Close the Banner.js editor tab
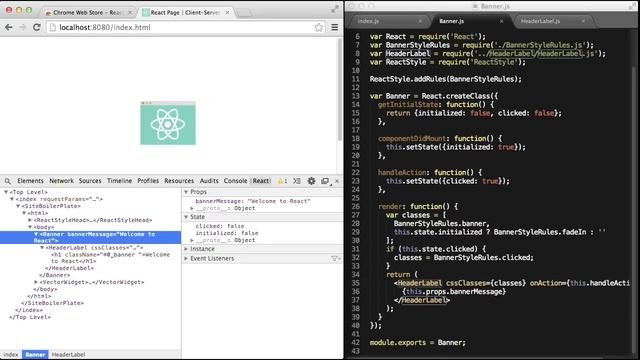 coord(502,21)
